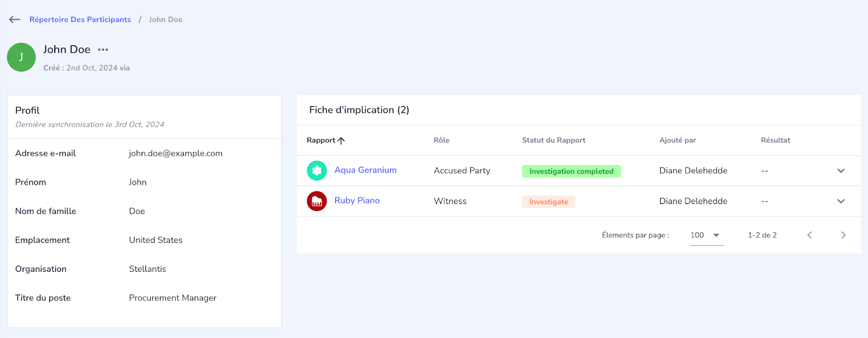This screenshot has width=868, height=338.
Task: Click the Aqua Geranium report icon
Action: (317, 170)
